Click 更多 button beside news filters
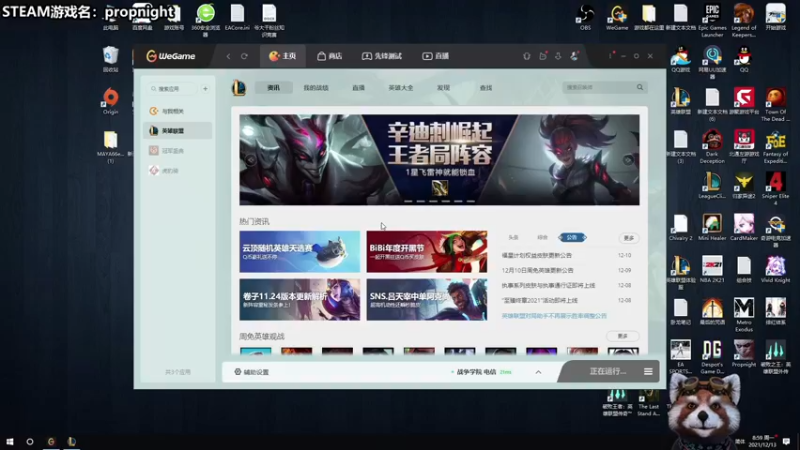The width and height of the screenshot is (800, 450). pyautogui.click(x=629, y=238)
